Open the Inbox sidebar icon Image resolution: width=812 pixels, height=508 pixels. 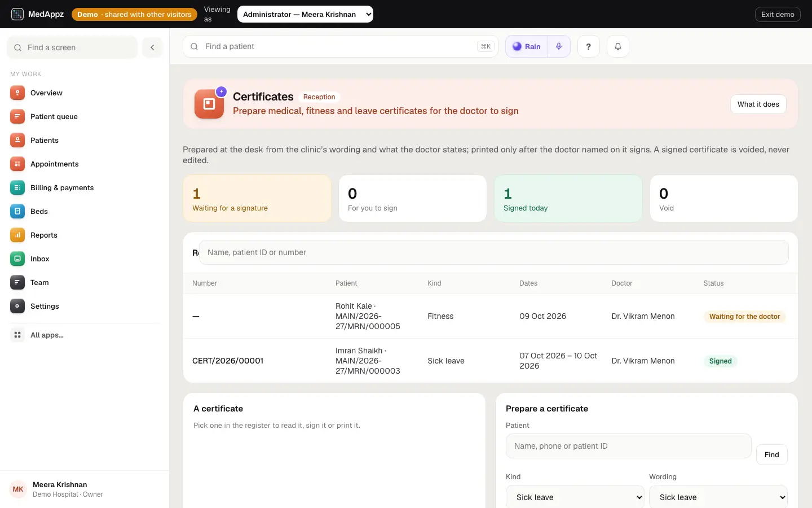click(17, 259)
